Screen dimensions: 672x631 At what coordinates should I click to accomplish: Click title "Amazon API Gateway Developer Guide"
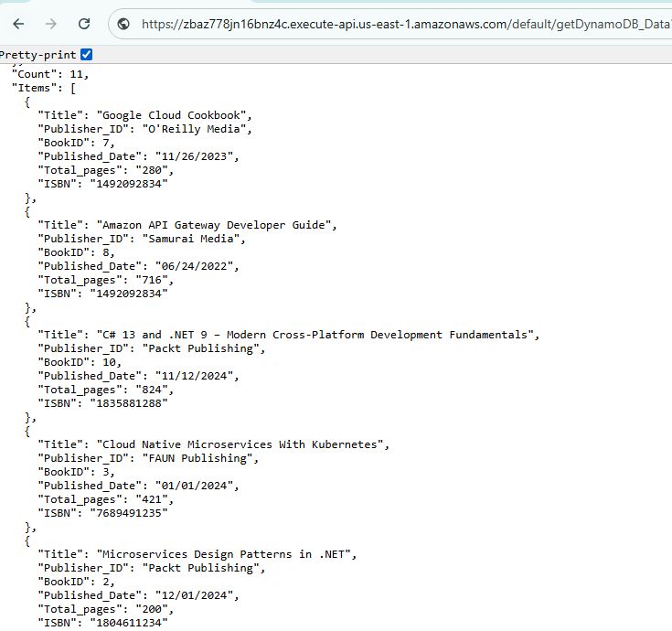click(x=214, y=225)
